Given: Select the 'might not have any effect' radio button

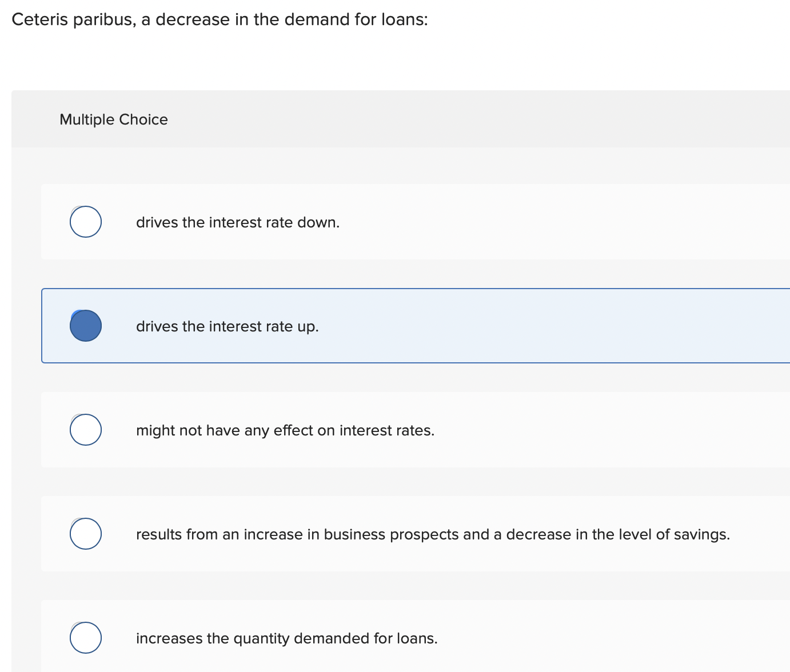Looking at the screenshot, I should (85, 430).
